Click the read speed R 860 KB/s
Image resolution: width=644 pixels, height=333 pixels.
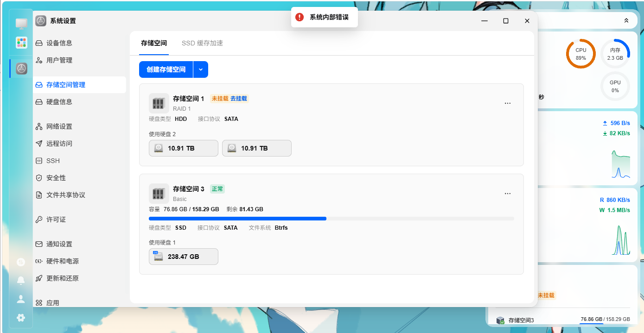[615, 200]
